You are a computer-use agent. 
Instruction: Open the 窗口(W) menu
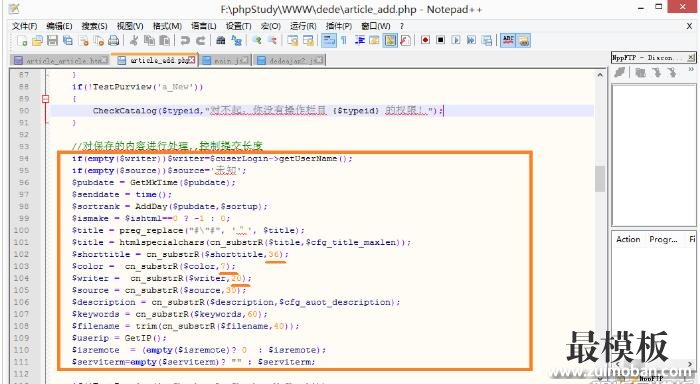pyautogui.click(x=375, y=26)
